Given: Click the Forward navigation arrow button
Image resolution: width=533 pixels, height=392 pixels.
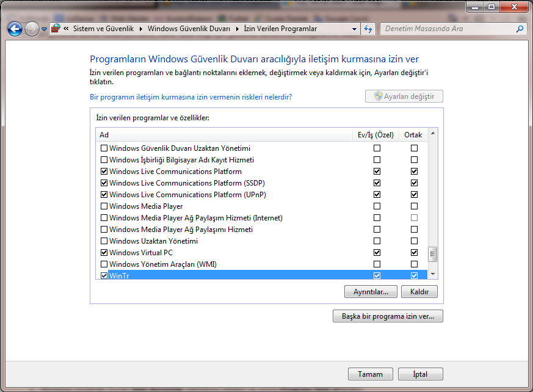Looking at the screenshot, I should [32, 29].
